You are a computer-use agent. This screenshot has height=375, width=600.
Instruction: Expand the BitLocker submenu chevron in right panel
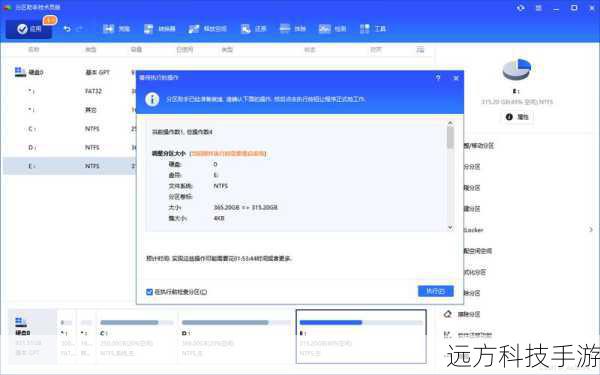[x=591, y=230]
